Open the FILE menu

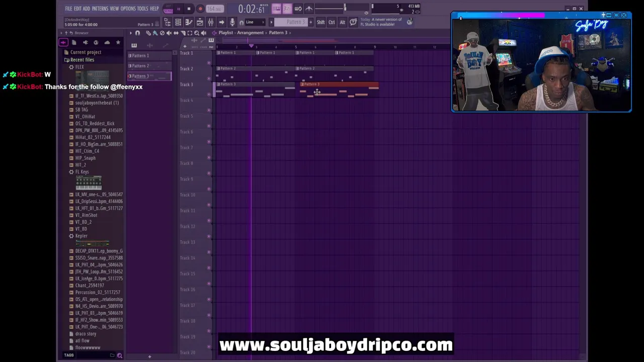68,9
